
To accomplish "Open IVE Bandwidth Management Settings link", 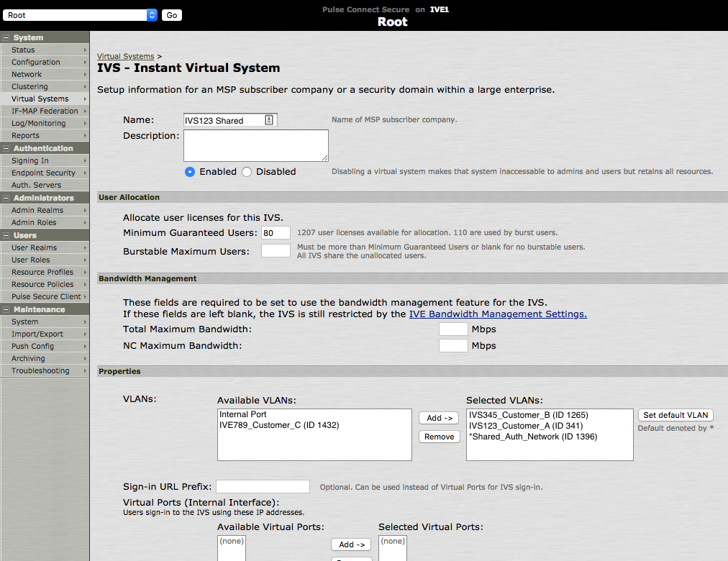I will point(498,314).
